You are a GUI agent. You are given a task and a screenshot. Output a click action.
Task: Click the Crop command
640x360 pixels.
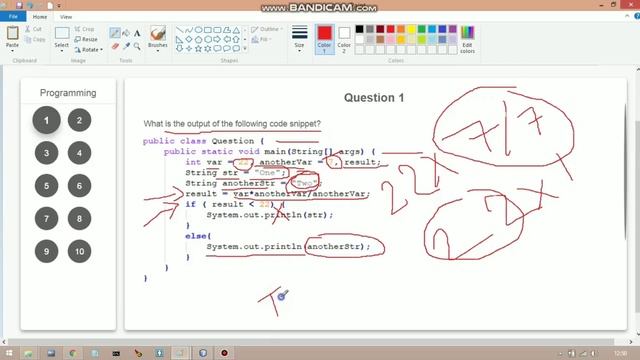click(84, 29)
